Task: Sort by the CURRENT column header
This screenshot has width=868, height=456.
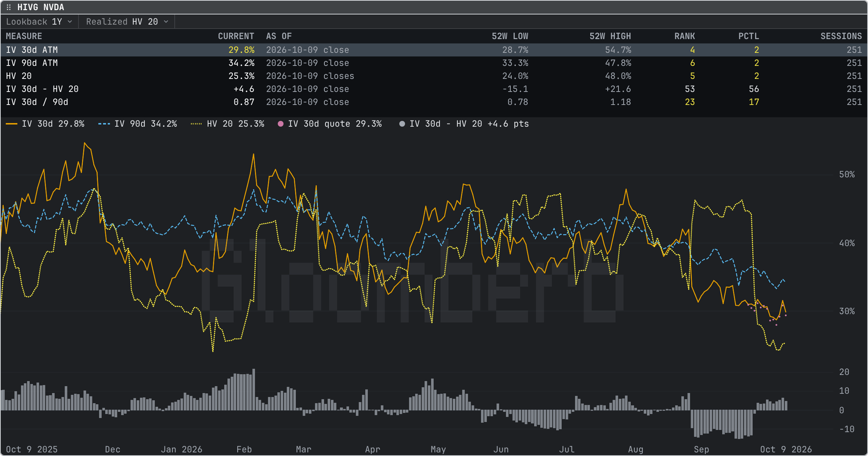Action: click(x=236, y=36)
